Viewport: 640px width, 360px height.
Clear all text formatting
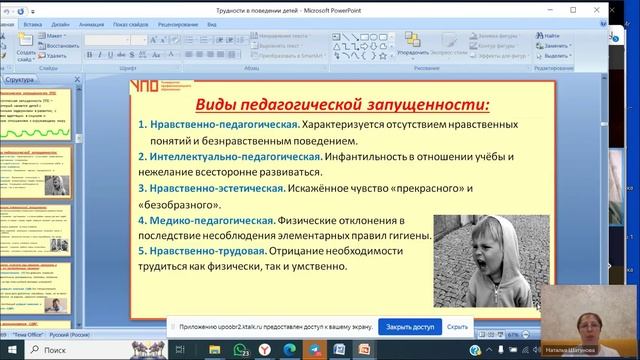pos(175,40)
